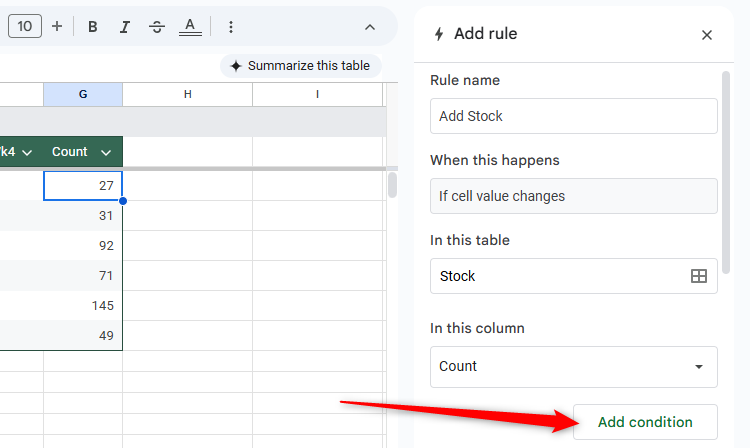Screen dimensions: 750x448
Task: Click the Rule name input field
Action: coord(573,116)
